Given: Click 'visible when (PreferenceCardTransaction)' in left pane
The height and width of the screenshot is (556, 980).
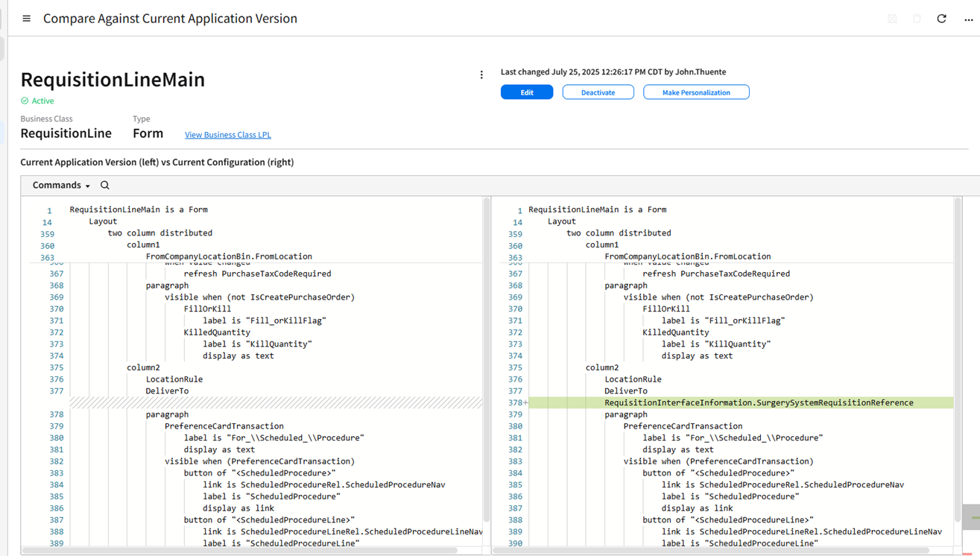Looking at the screenshot, I should click(x=260, y=461).
